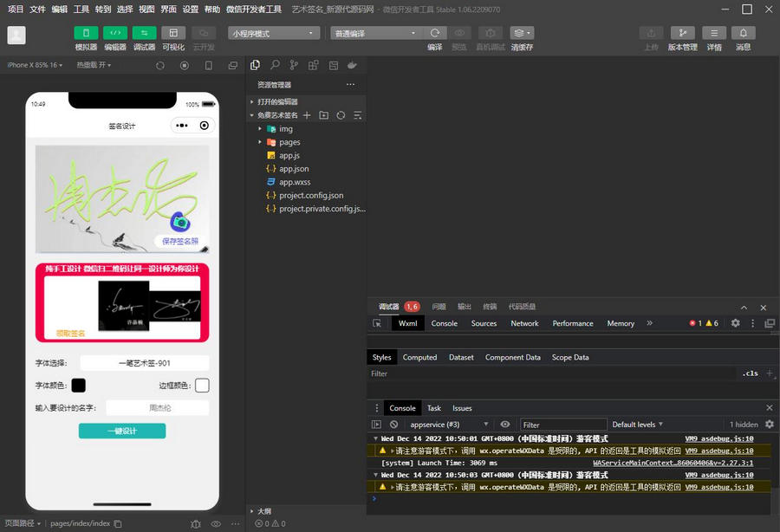This screenshot has width=780, height=532.
Task: Click the 清缓存 clear cache icon
Action: [x=522, y=33]
